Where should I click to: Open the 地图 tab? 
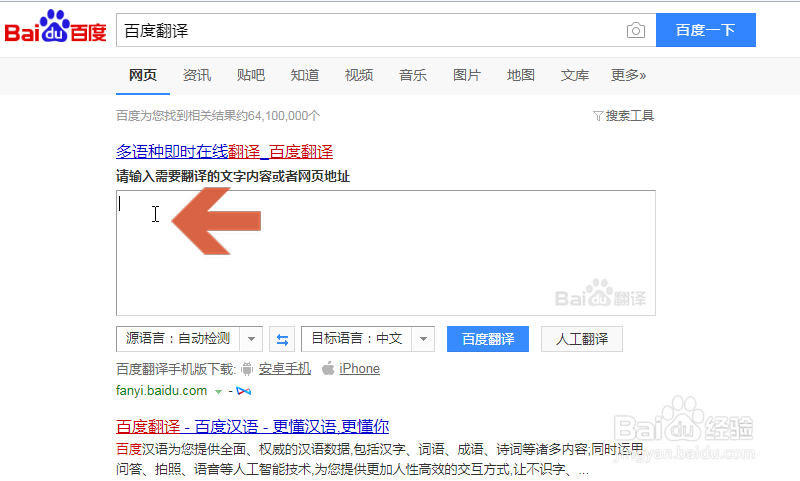521,75
